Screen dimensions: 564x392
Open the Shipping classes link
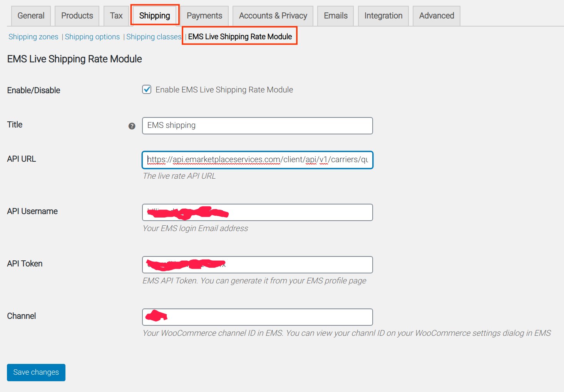tap(154, 37)
